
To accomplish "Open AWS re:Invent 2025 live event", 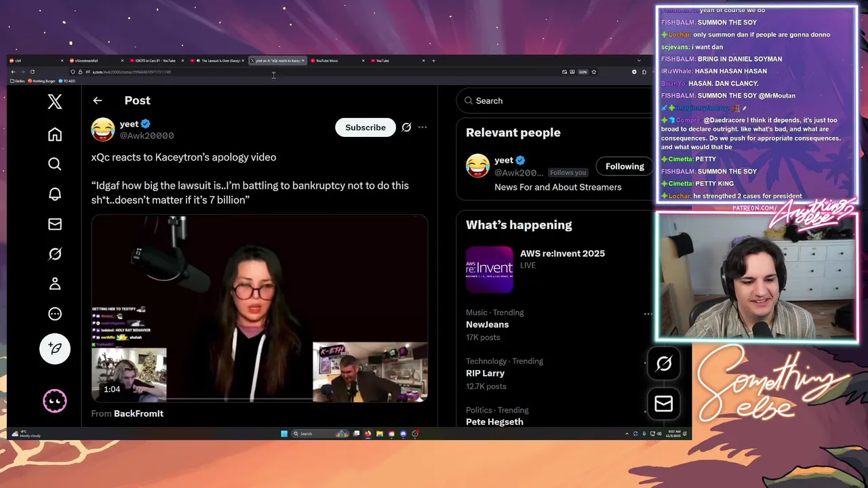I will [x=562, y=253].
